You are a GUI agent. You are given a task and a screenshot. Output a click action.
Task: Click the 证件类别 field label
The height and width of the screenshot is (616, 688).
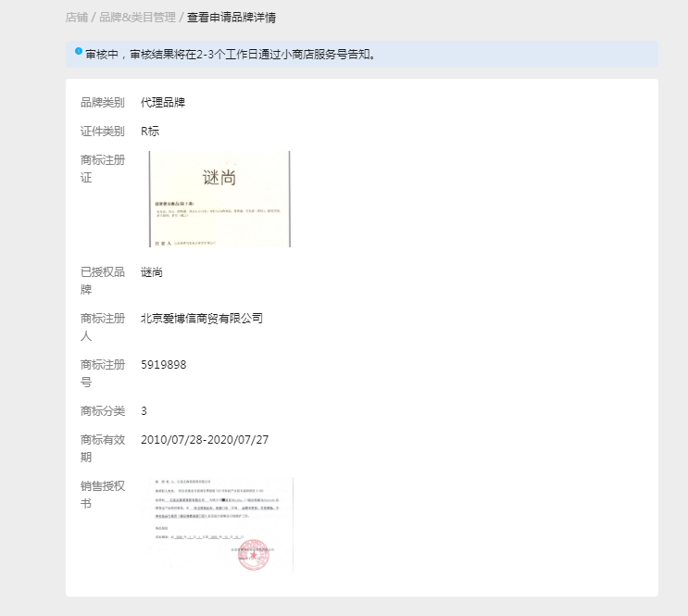[x=103, y=132]
